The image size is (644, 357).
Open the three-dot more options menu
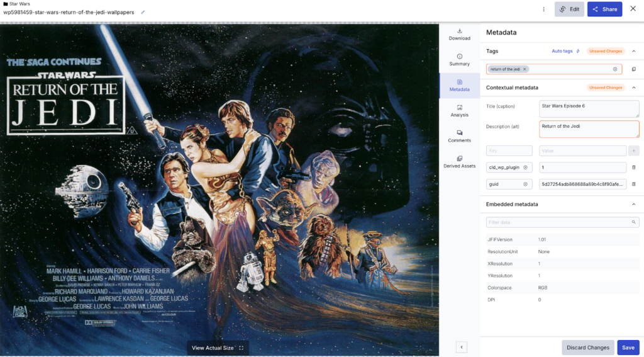point(543,9)
